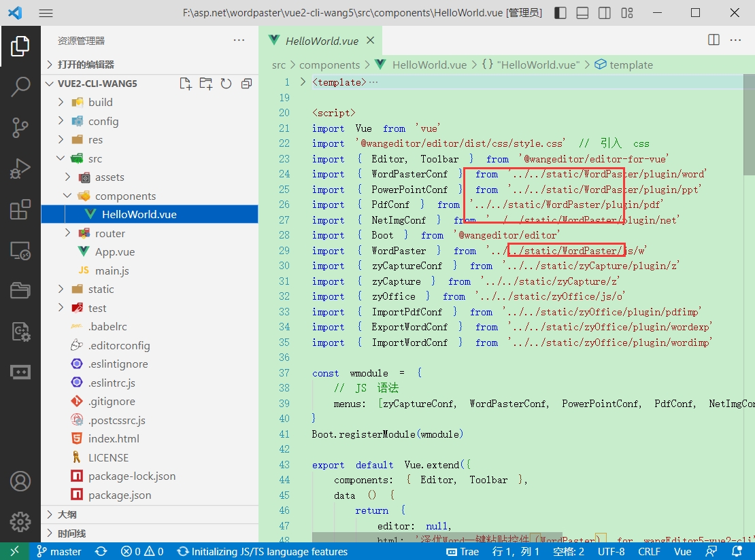
Task: Toggle the secondary sidebar layout button
Action: tap(604, 13)
